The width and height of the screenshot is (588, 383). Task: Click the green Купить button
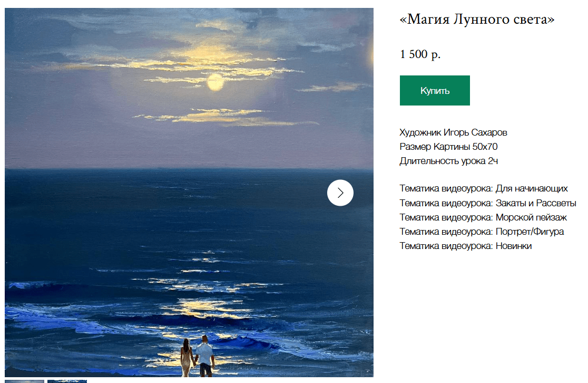click(435, 91)
